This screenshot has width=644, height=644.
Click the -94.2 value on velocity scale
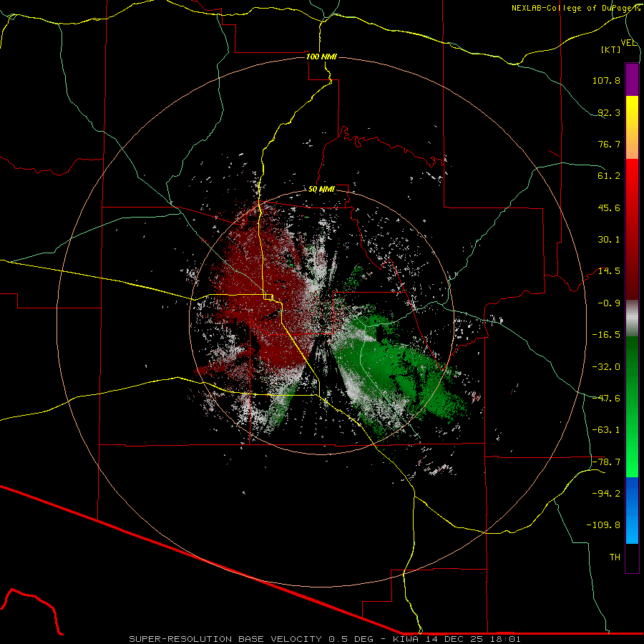(606, 494)
